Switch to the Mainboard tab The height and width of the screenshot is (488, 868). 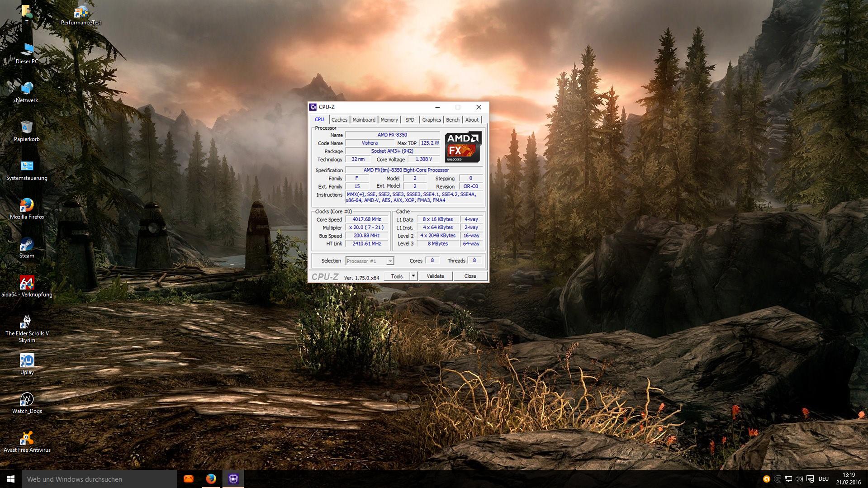364,120
